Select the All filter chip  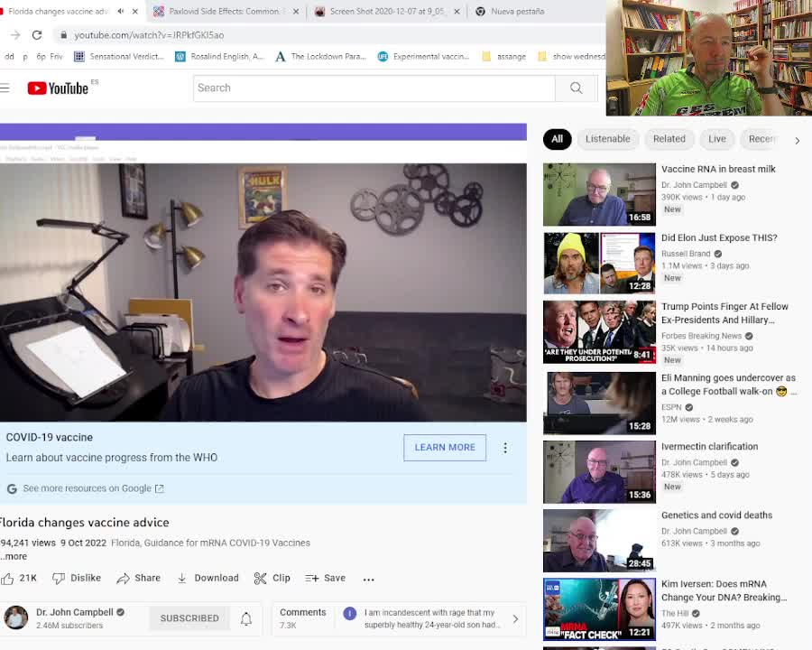click(558, 139)
